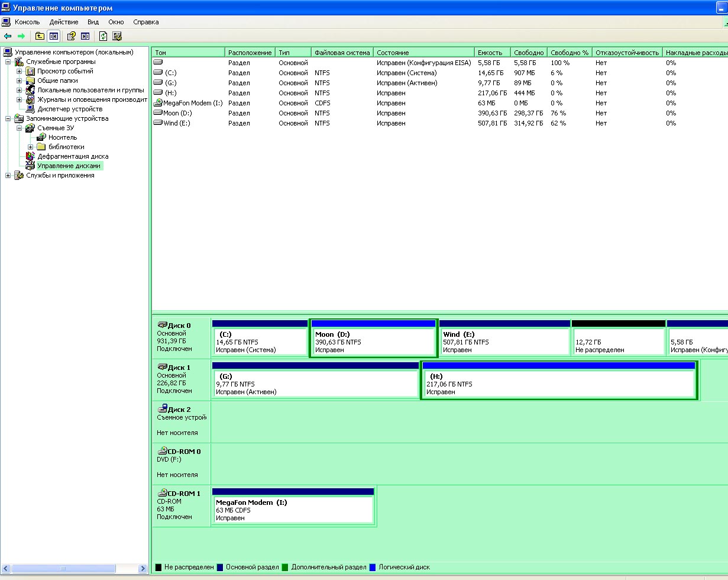The height and width of the screenshot is (580, 728).
Task: Select Дефрагментация диска in the tree
Action: point(72,156)
